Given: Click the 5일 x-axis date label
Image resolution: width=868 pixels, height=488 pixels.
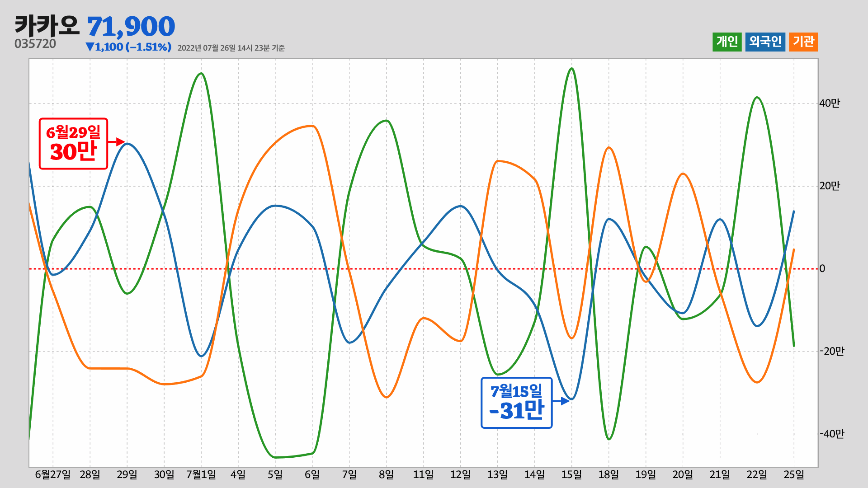Looking at the screenshot, I should pyautogui.click(x=275, y=475).
